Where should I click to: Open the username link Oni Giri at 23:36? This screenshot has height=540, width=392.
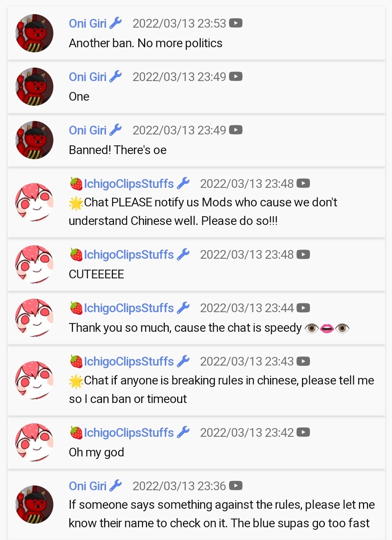[x=87, y=486]
